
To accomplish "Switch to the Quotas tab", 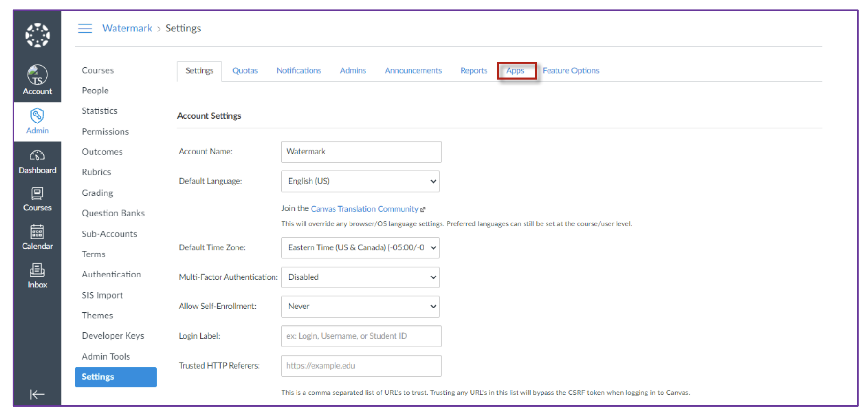I will pos(245,70).
